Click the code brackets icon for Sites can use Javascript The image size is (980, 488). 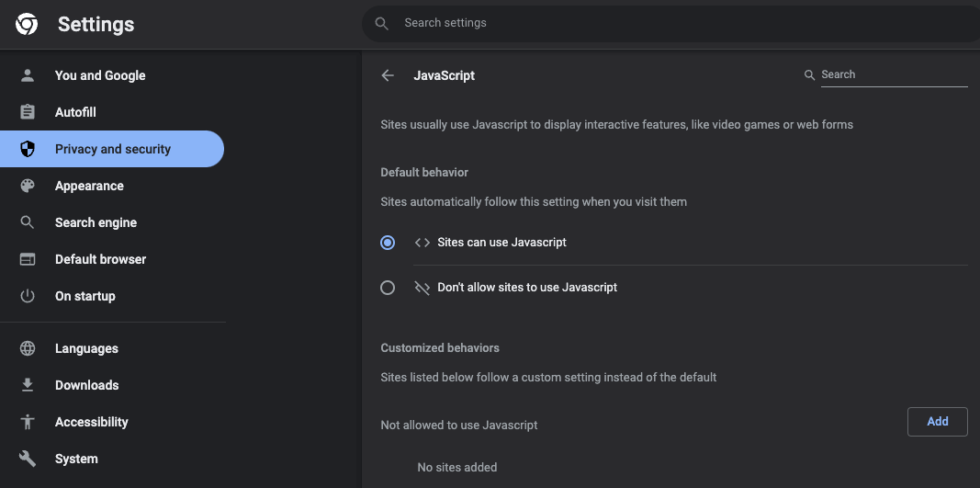point(422,242)
